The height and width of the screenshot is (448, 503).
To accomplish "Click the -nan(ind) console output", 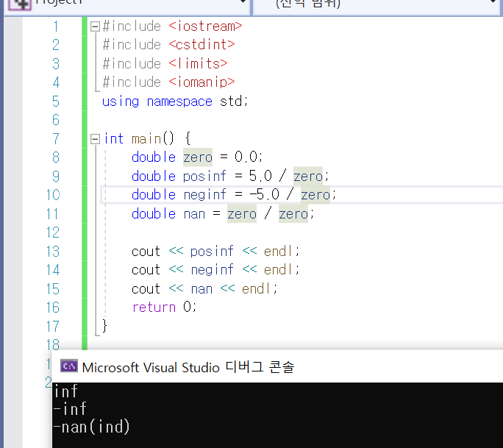I will point(91,427).
